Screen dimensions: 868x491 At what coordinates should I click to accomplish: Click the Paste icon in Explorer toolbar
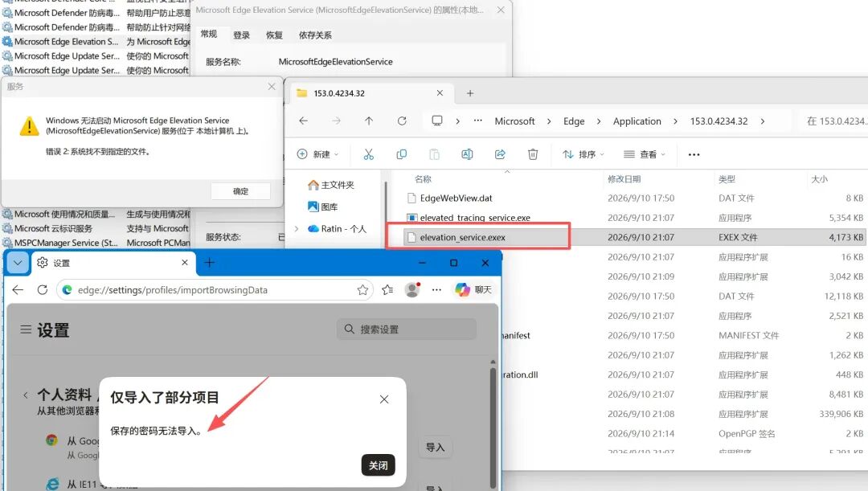[x=435, y=154]
